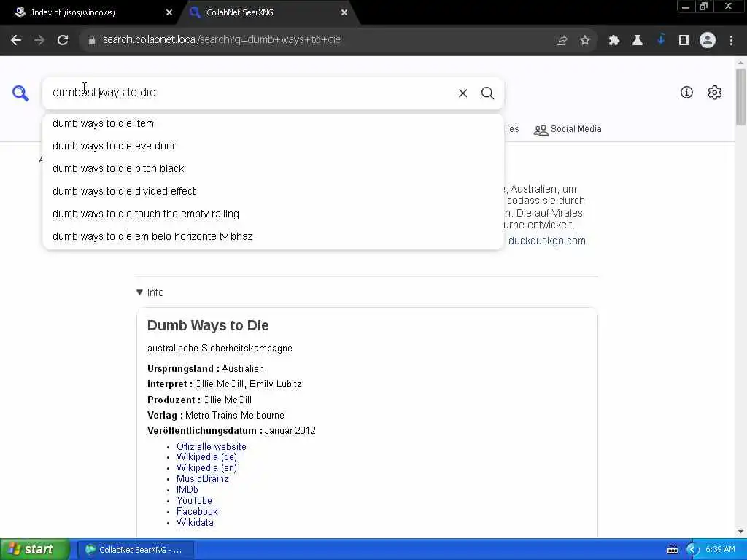Open Chrome three-dot menu
This screenshot has height=560, width=747.
(731, 41)
